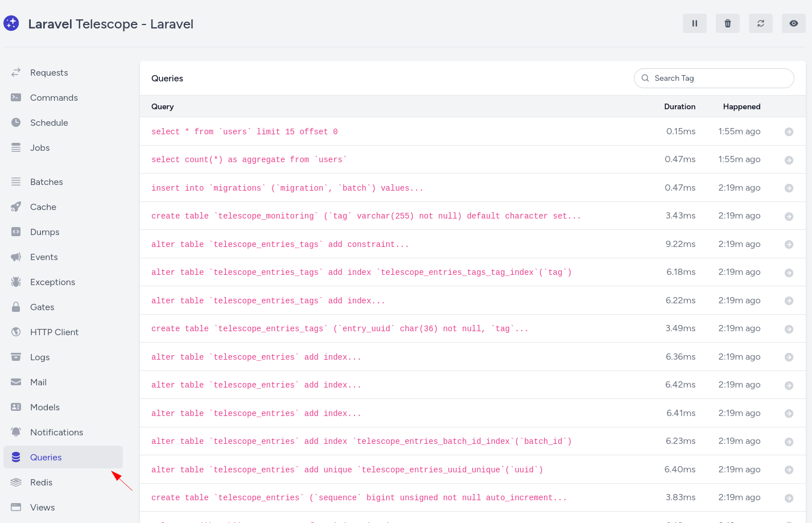The image size is (812, 523).
Task: Go to the Exceptions section
Action: point(63,282)
